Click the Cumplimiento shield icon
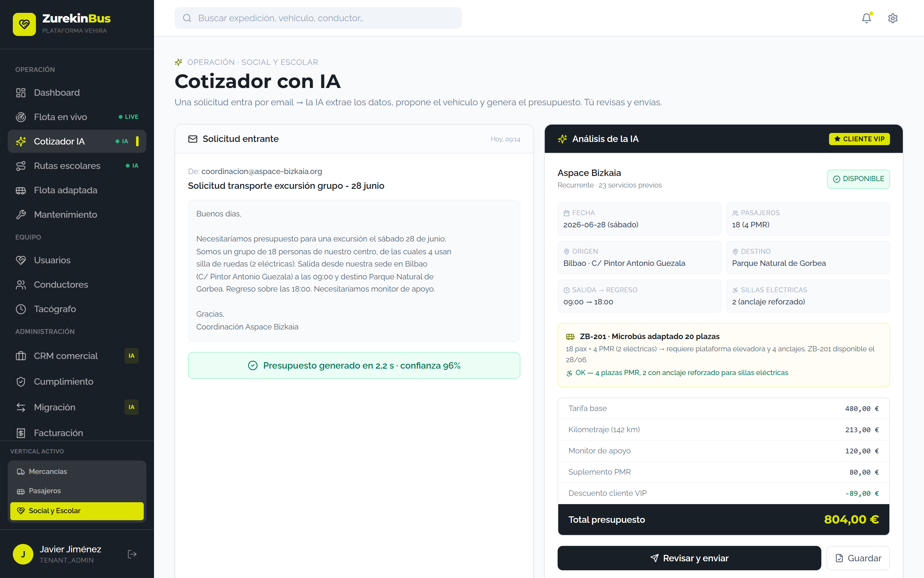This screenshot has height=578, width=924. 21,381
